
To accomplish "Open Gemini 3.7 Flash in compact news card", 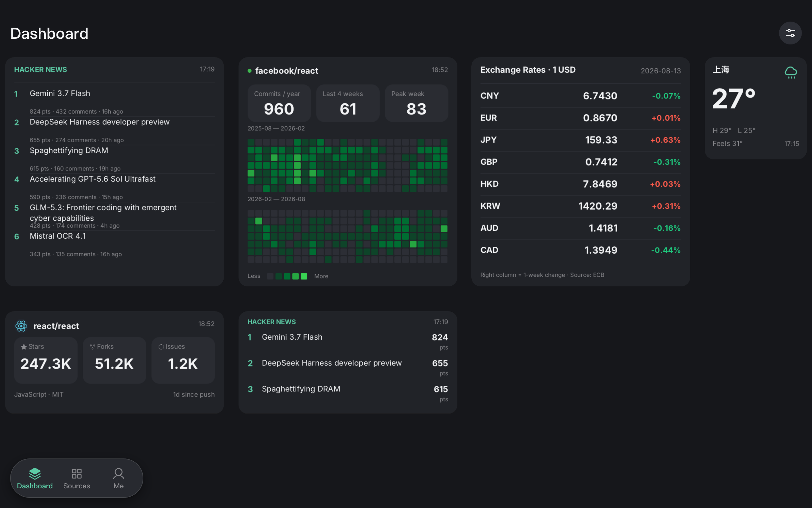I will coord(348,341).
